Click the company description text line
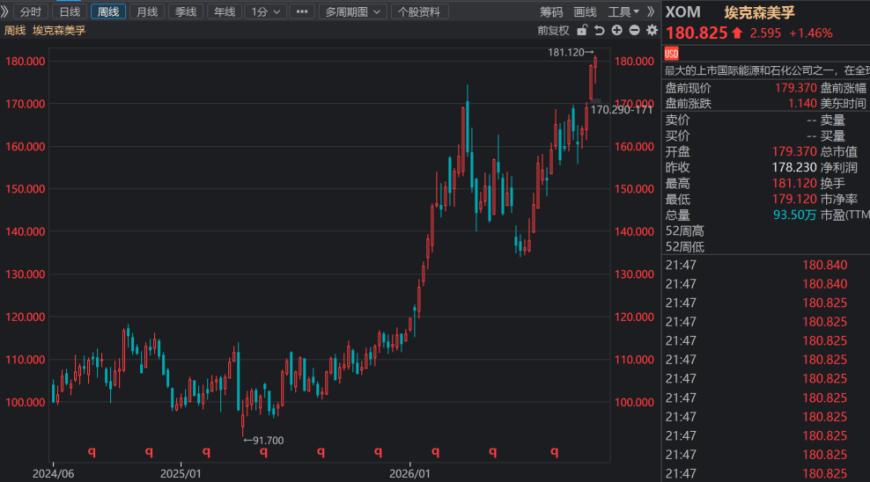Image resolution: width=870 pixels, height=482 pixels. pos(767,71)
